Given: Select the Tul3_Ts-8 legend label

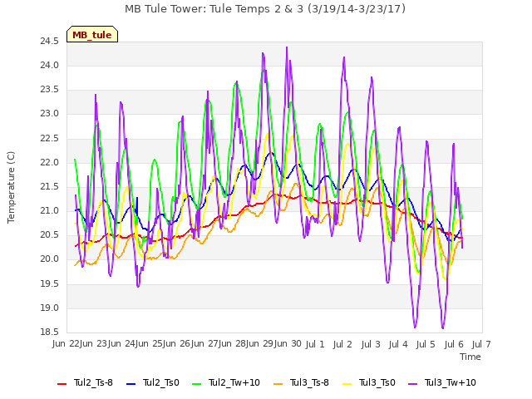Looking at the screenshot, I should coord(309,382).
